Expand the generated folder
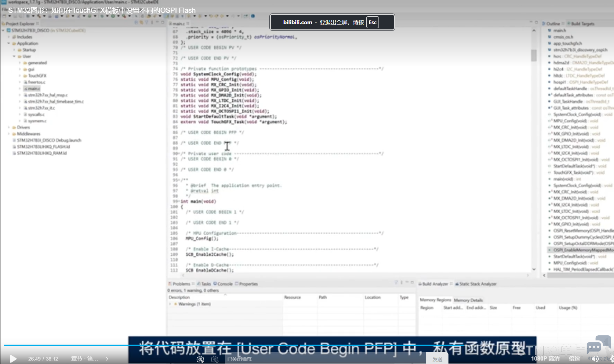614x364 pixels. (x=20, y=63)
